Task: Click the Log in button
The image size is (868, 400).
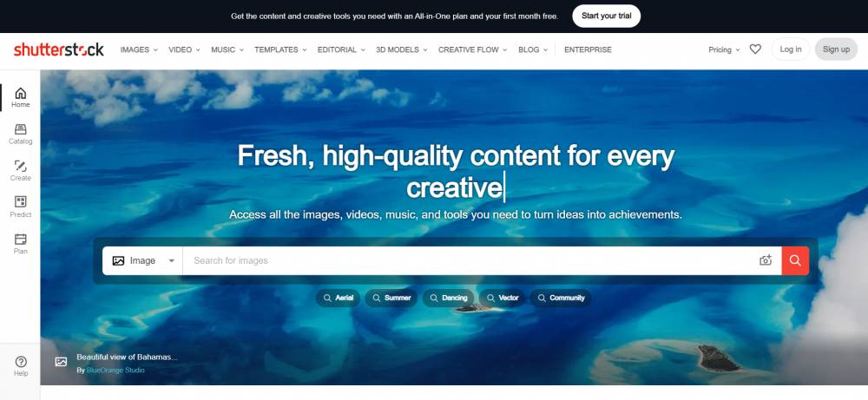Action: [x=791, y=49]
